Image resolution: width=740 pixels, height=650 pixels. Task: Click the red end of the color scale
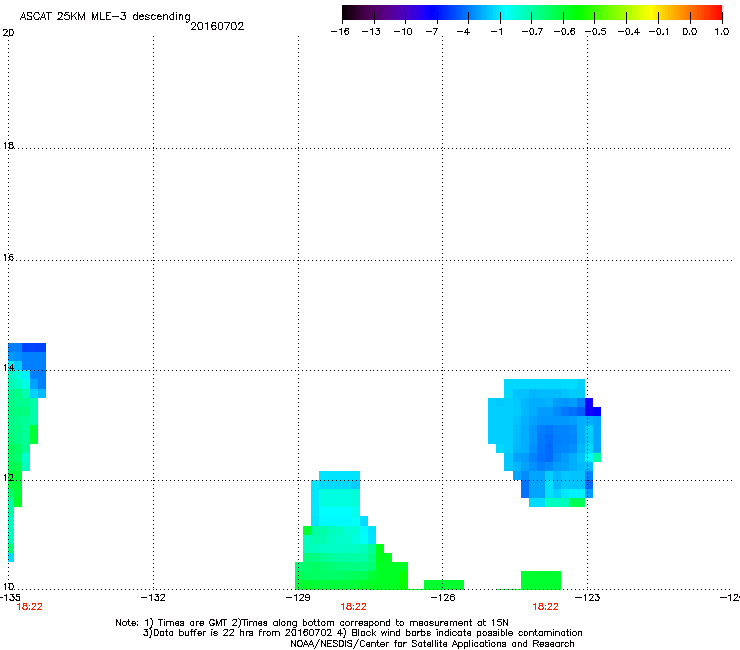[716, 13]
